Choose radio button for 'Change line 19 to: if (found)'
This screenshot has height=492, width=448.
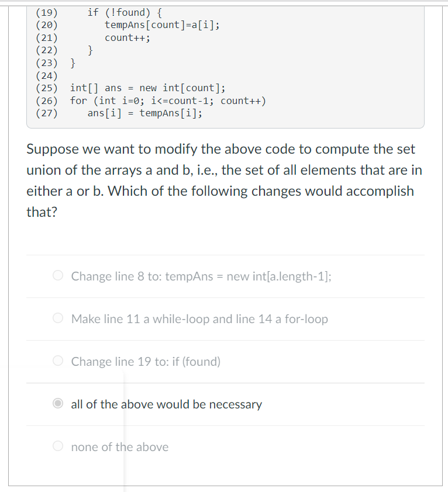58,361
